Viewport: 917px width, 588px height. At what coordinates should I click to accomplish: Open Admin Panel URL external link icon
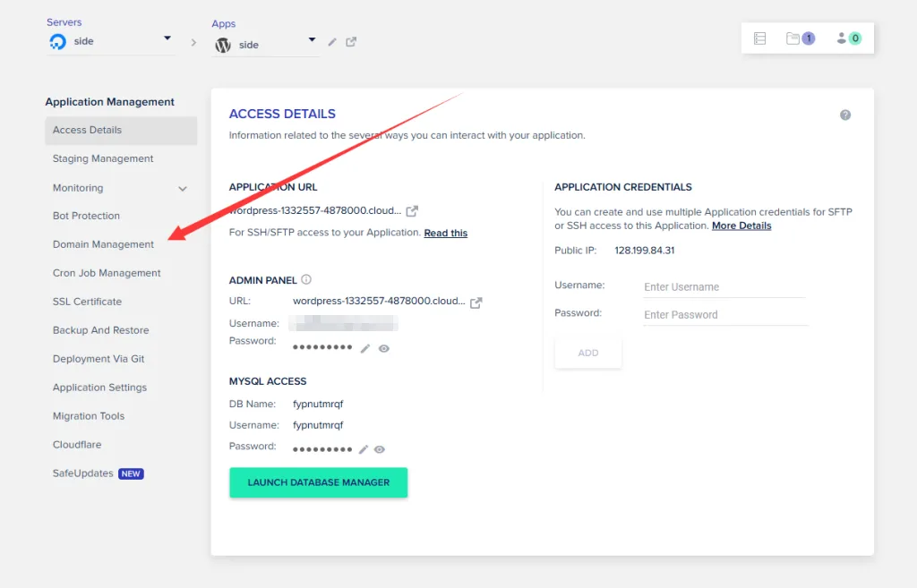476,303
